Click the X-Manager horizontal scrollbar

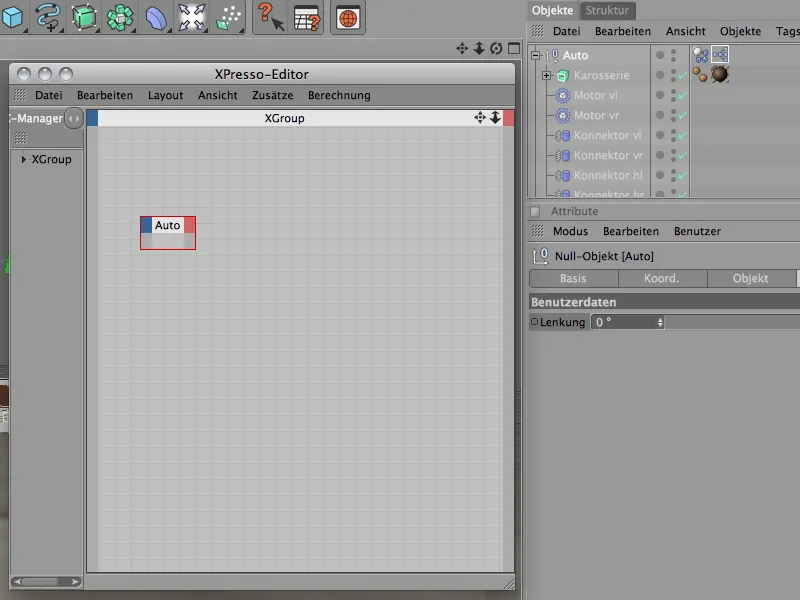point(46,582)
